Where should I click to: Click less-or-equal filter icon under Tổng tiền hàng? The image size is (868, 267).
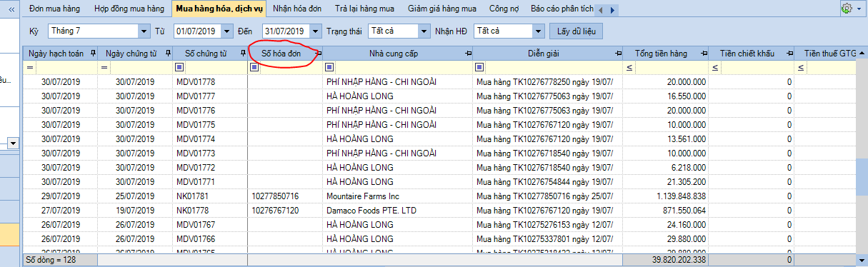click(629, 67)
